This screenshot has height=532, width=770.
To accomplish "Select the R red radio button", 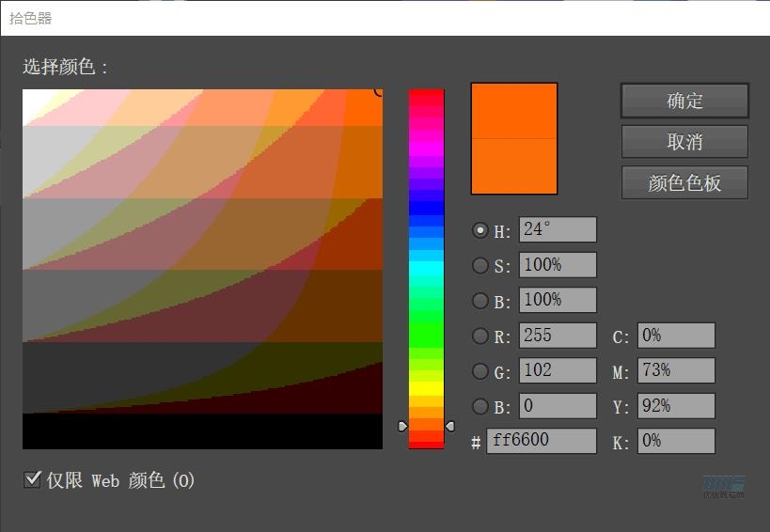I will tap(481, 336).
